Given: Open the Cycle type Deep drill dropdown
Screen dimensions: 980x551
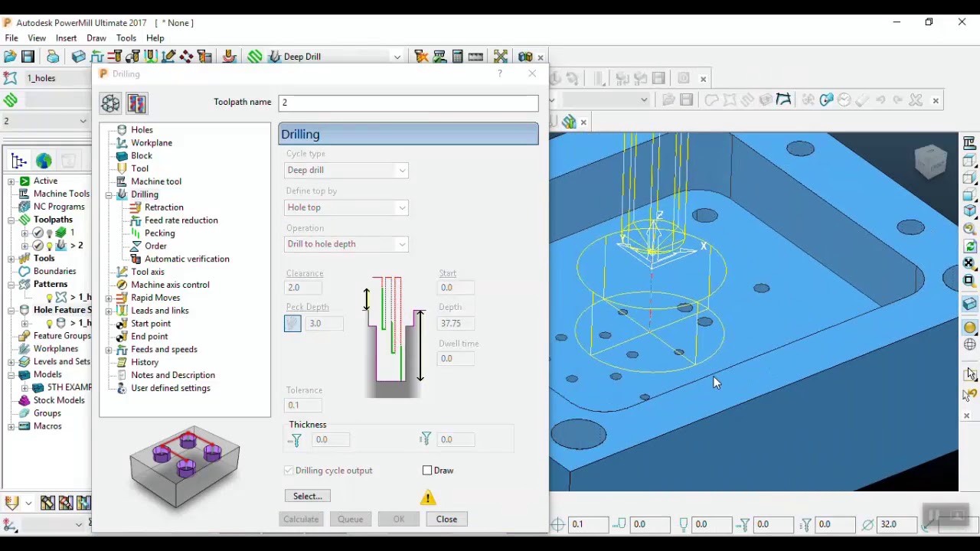Looking at the screenshot, I should tap(346, 170).
